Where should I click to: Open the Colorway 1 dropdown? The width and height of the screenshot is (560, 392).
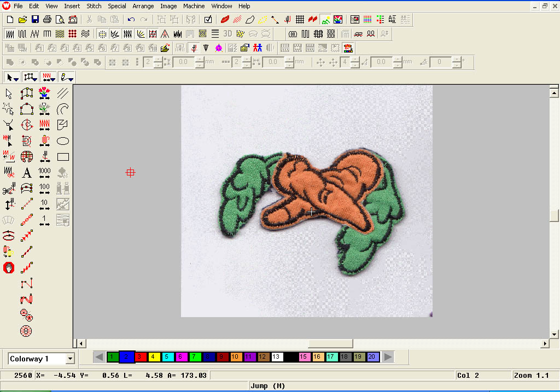coord(71,359)
